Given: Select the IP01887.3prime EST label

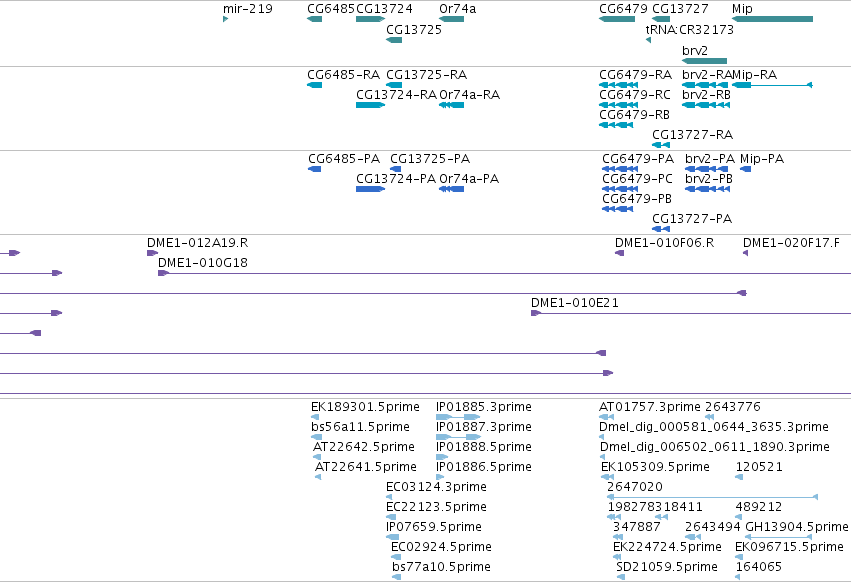Looking at the screenshot, I should pyautogui.click(x=484, y=427).
